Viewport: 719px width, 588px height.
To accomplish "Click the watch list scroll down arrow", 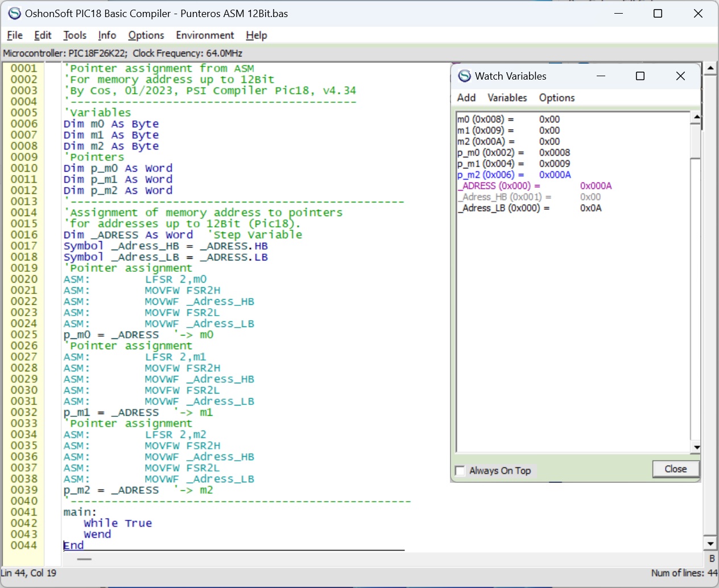I will pos(696,448).
